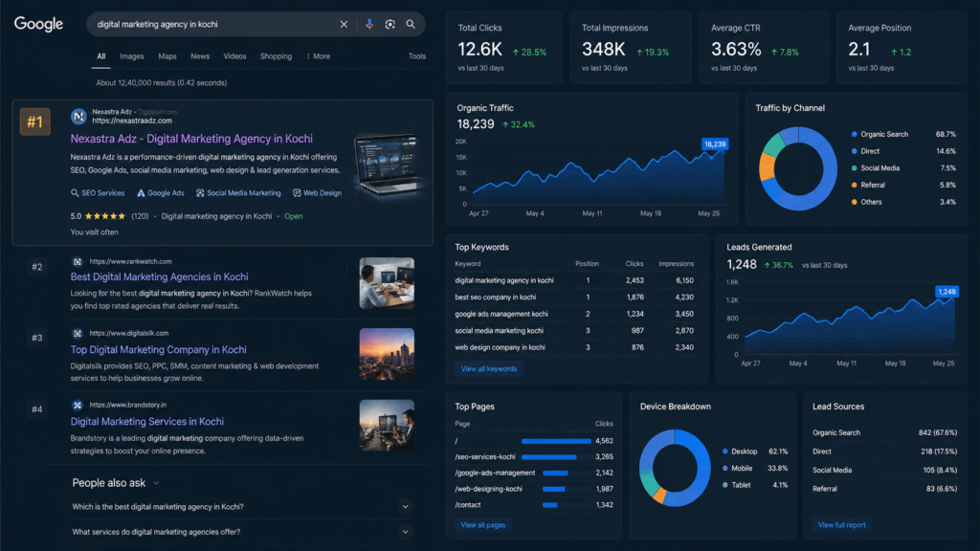This screenshot has height=551, width=980.
Task: Open 'Best Digital Marketing Agencies in Kochi' result
Action: (160, 276)
